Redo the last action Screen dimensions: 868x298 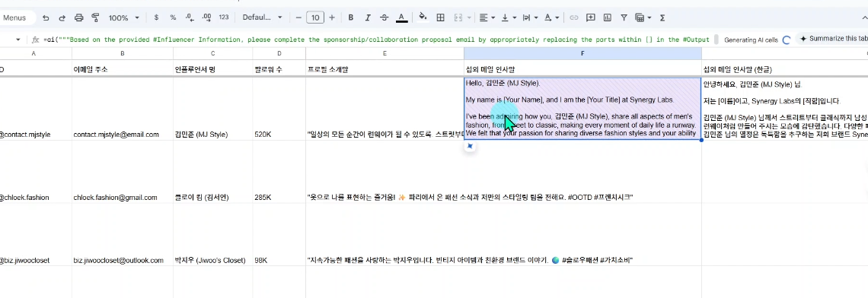[x=62, y=17]
